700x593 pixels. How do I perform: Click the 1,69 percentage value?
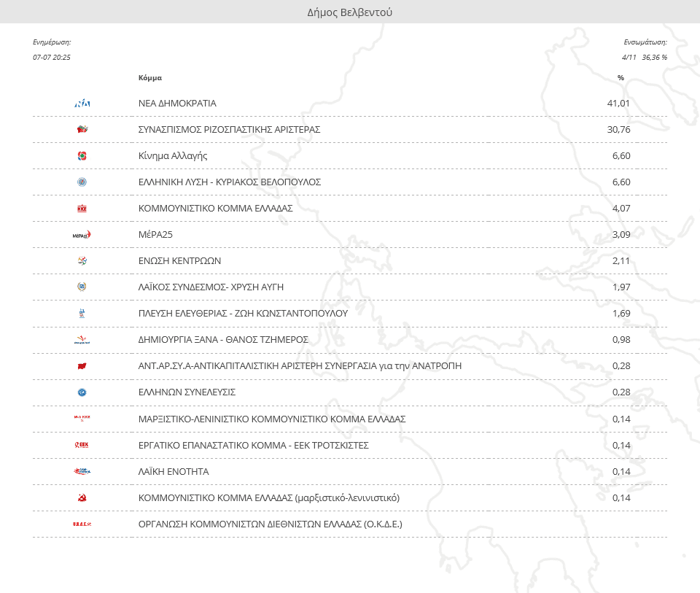pos(621,314)
